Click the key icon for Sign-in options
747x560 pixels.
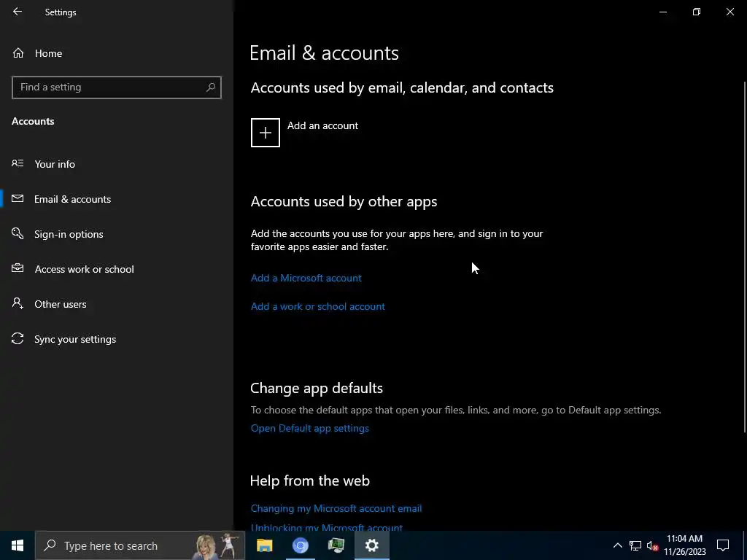(18, 233)
